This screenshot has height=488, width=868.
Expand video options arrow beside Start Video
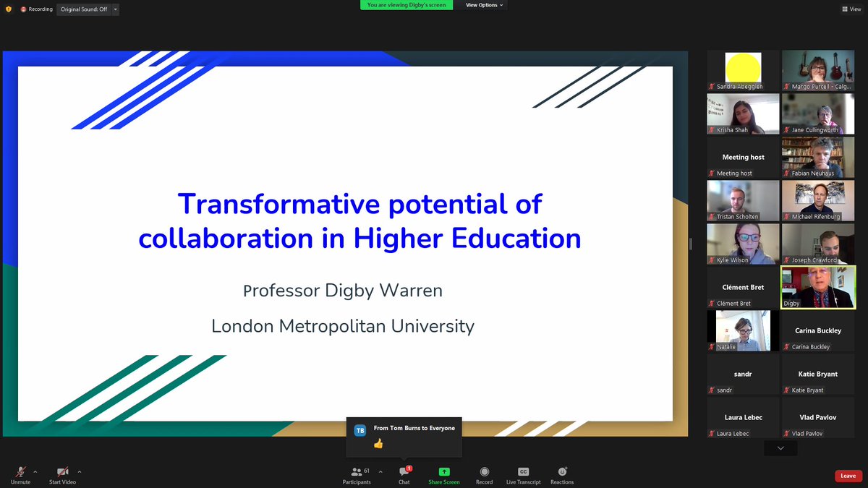80,471
